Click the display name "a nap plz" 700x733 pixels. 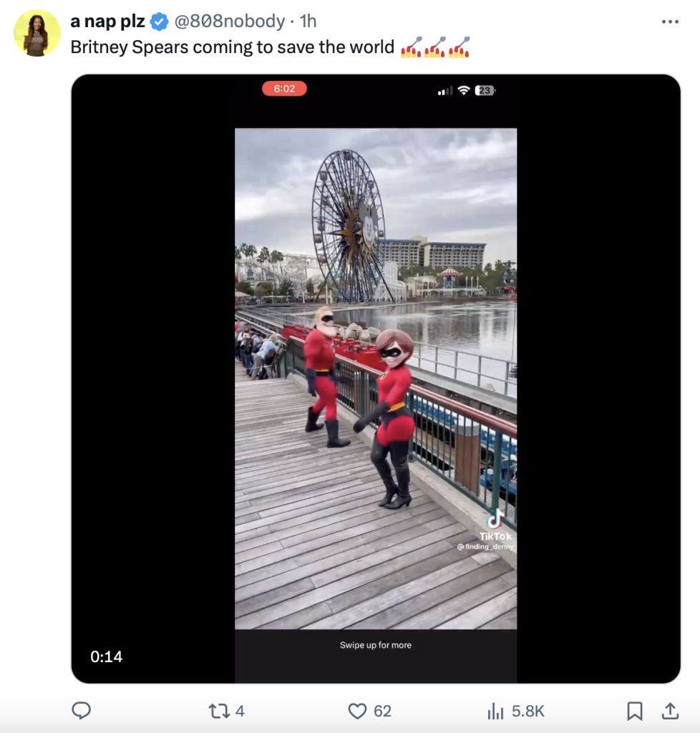pos(107,22)
